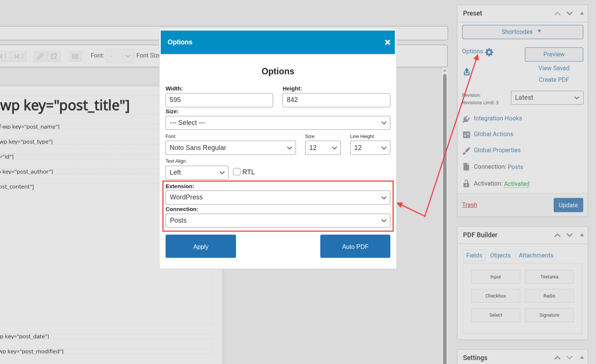Image resolution: width=596 pixels, height=364 pixels.
Task: Click the insert table toolbar icon
Action: tap(75, 56)
